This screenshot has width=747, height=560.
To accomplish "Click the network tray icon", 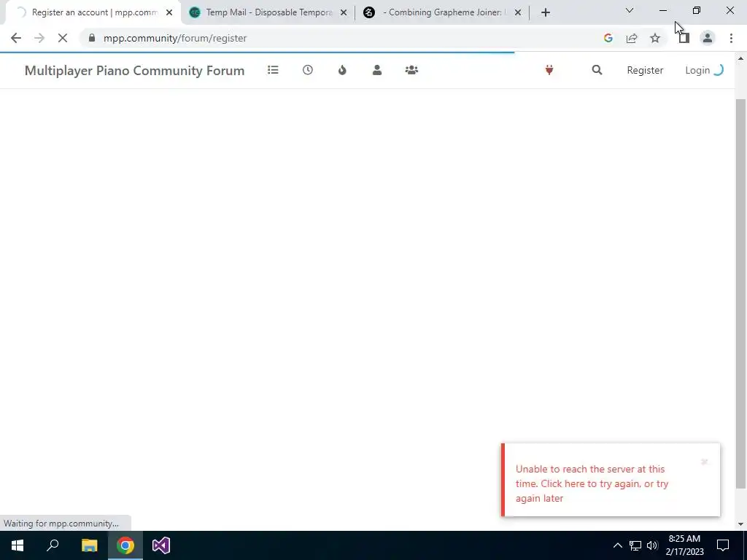I will 635,545.
